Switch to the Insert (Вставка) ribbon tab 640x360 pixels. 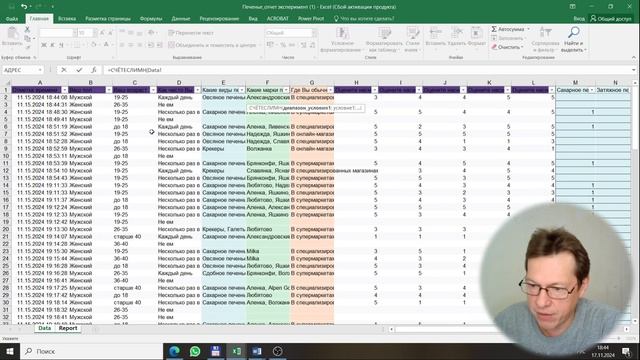[67, 19]
